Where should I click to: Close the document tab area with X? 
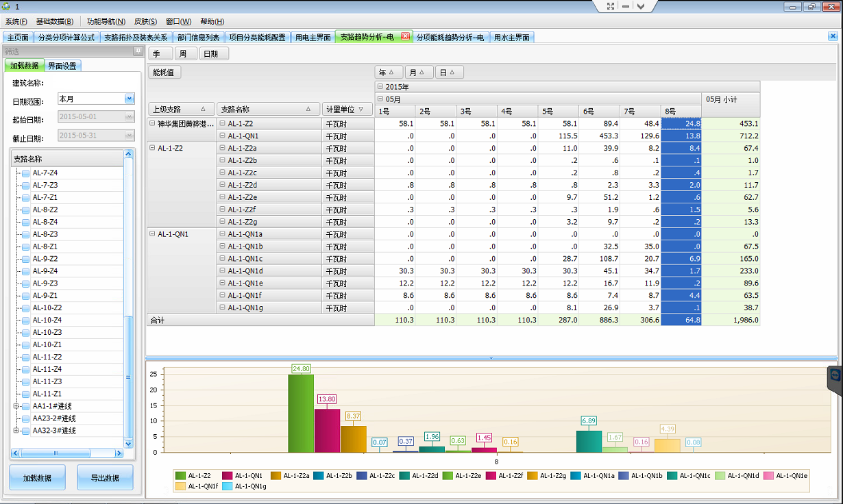[833, 37]
